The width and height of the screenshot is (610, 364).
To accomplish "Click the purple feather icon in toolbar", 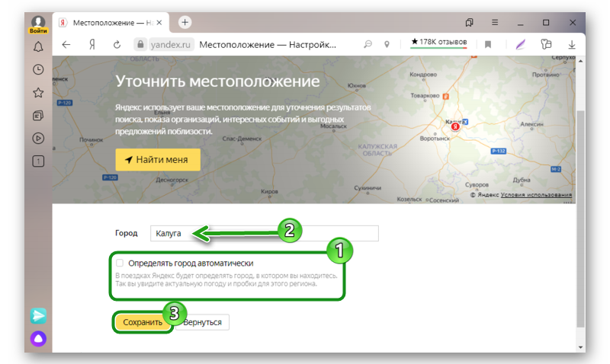I will tap(520, 44).
